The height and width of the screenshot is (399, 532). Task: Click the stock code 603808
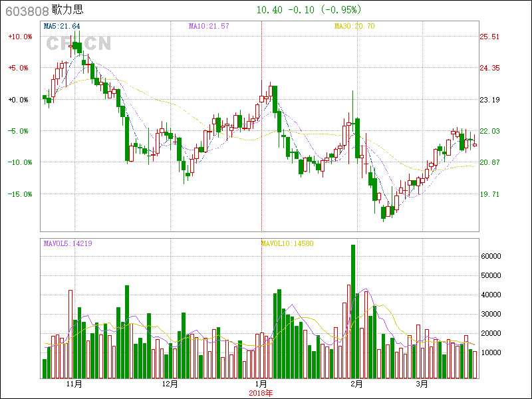[25, 11]
